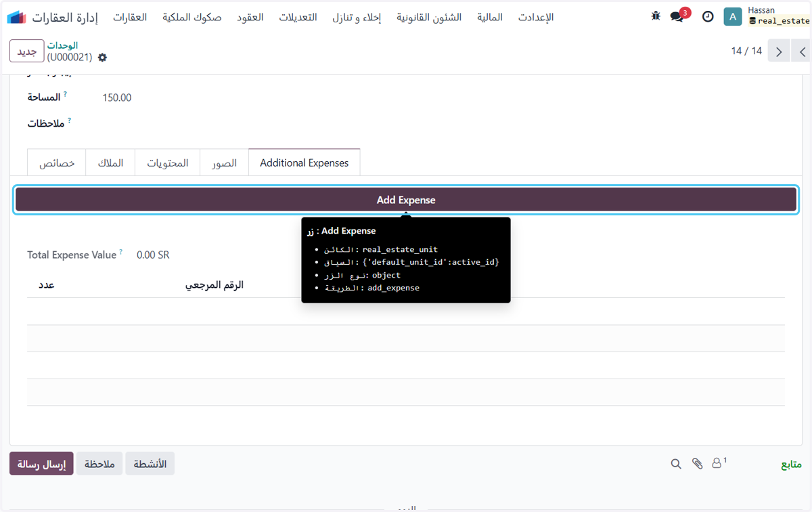
Task: Switch to the المحتويات tab
Action: [x=168, y=163]
